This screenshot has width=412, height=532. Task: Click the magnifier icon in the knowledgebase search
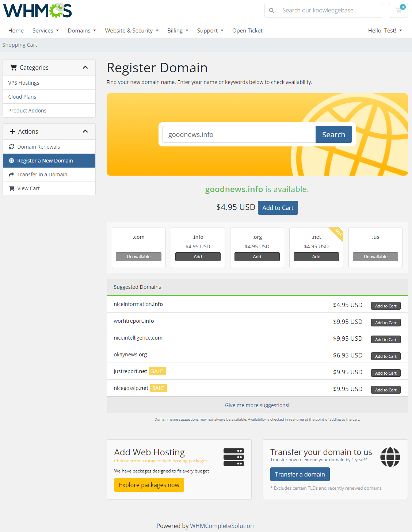point(271,10)
